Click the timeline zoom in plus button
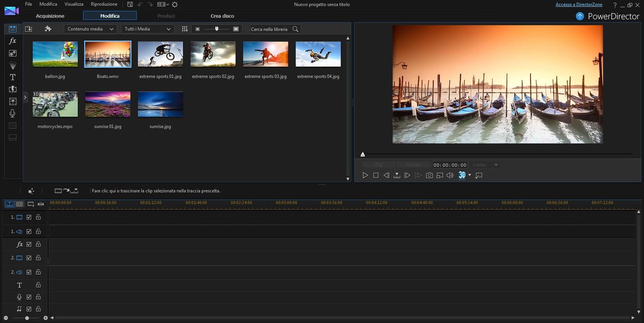This screenshot has width=644, height=323. [x=45, y=318]
